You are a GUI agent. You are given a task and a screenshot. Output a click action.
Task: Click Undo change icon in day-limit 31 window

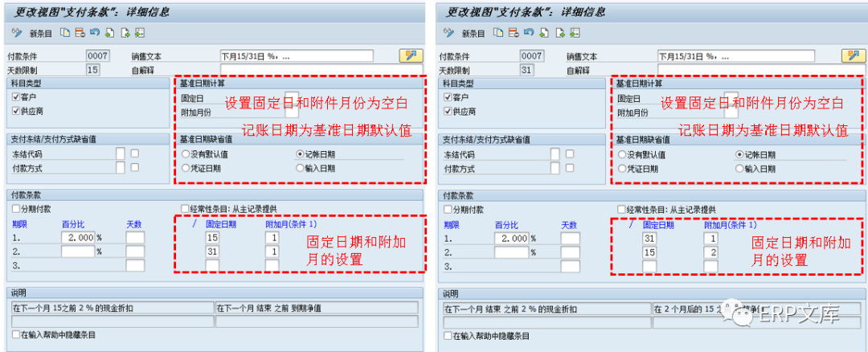point(529,33)
